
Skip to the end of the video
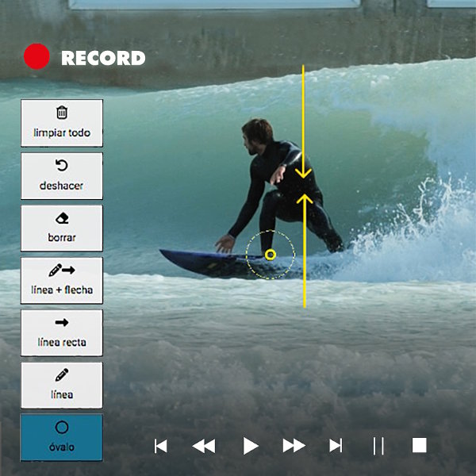point(336,446)
